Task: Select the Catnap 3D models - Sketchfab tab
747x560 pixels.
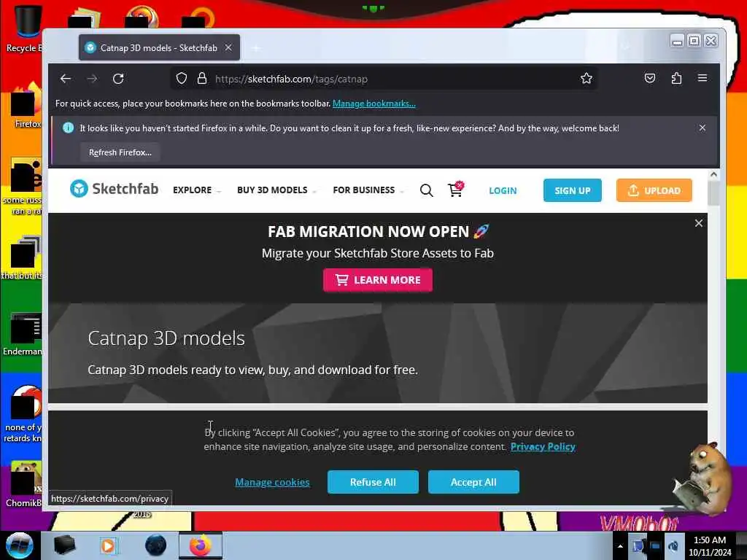Action: point(159,47)
